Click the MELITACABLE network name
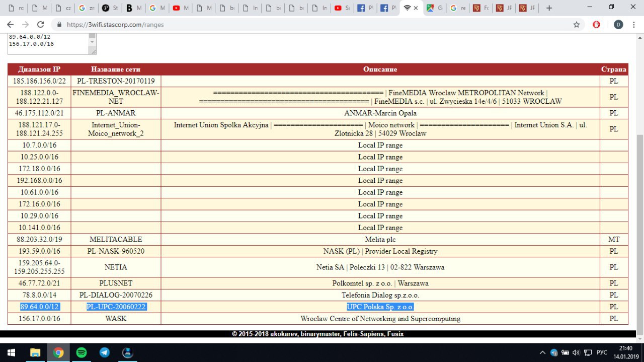644x362 pixels. click(x=116, y=240)
